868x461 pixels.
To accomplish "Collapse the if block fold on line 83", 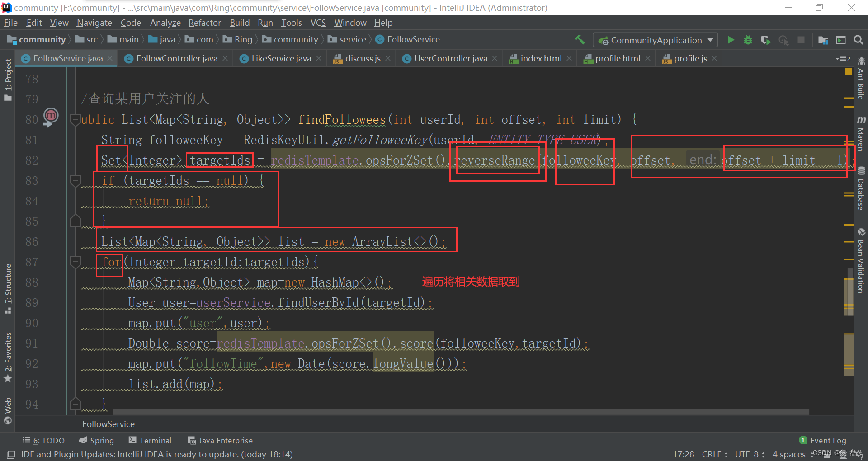I will click(75, 180).
